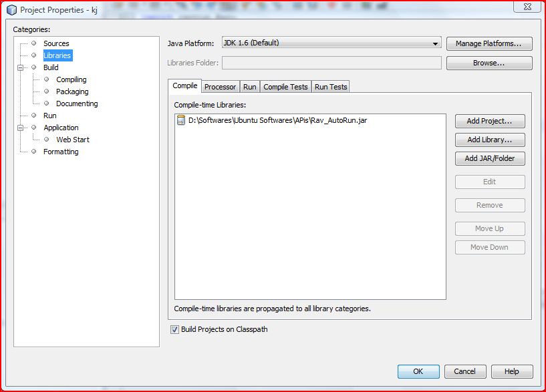Click the Remove library button
Image resolution: width=546 pixels, height=392 pixels.
[x=490, y=205]
